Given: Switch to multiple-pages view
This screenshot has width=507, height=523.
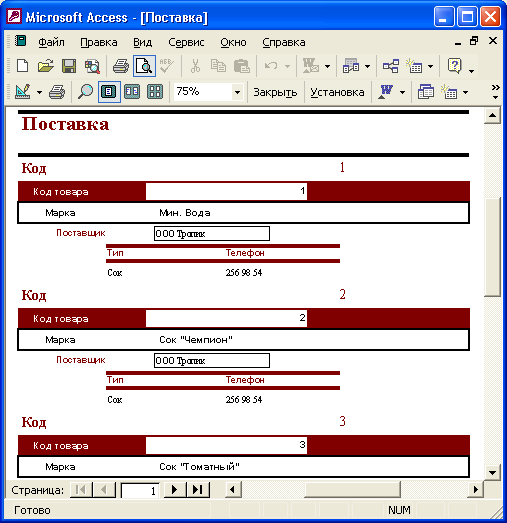Looking at the screenshot, I should [x=155, y=91].
